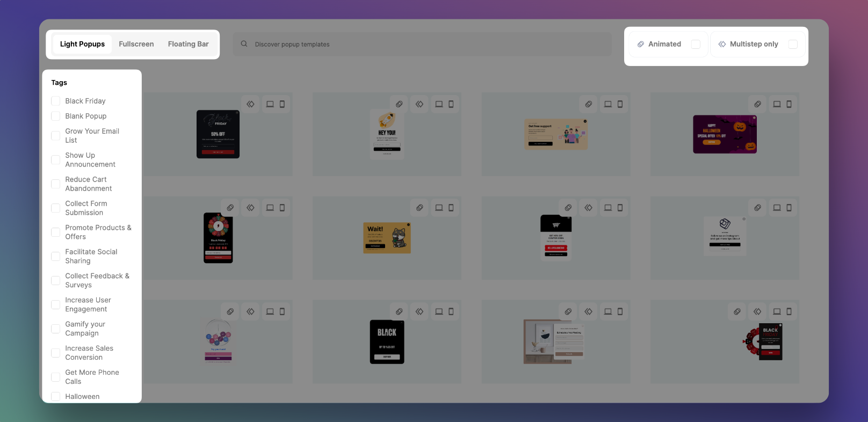Click the search magnifier icon
The image size is (868, 422).
tap(244, 44)
